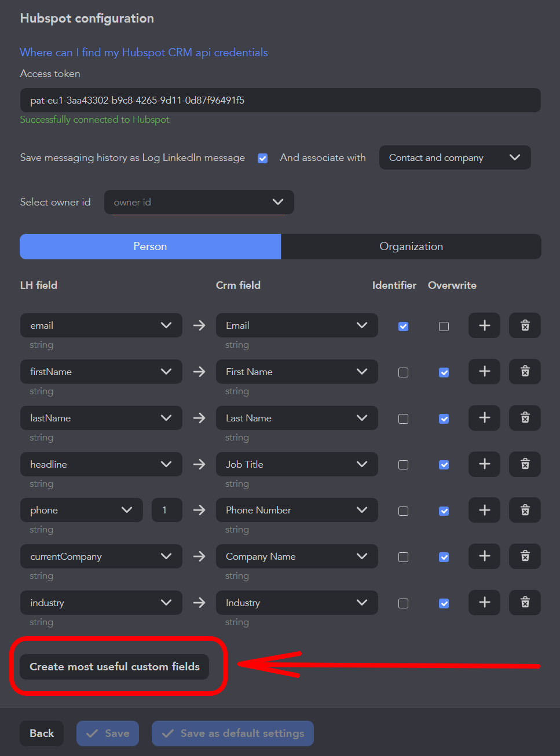Switch to the Organization tab
560x756 pixels.
[x=411, y=247]
